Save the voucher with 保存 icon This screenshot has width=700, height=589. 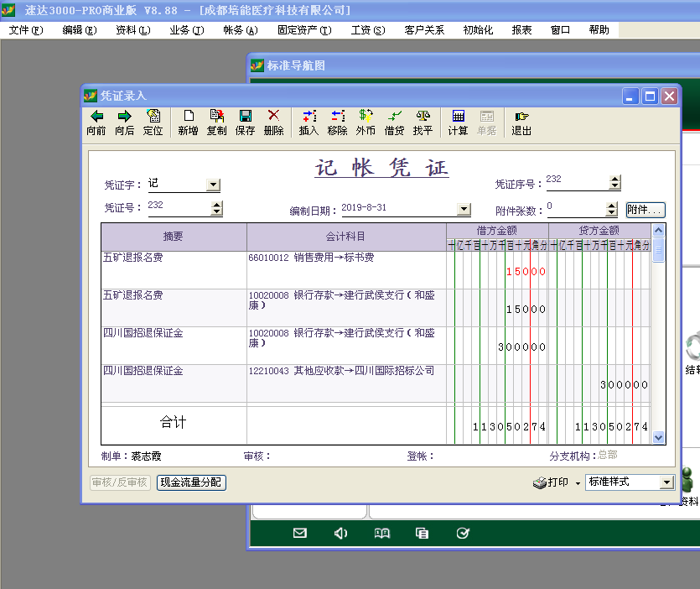245,117
